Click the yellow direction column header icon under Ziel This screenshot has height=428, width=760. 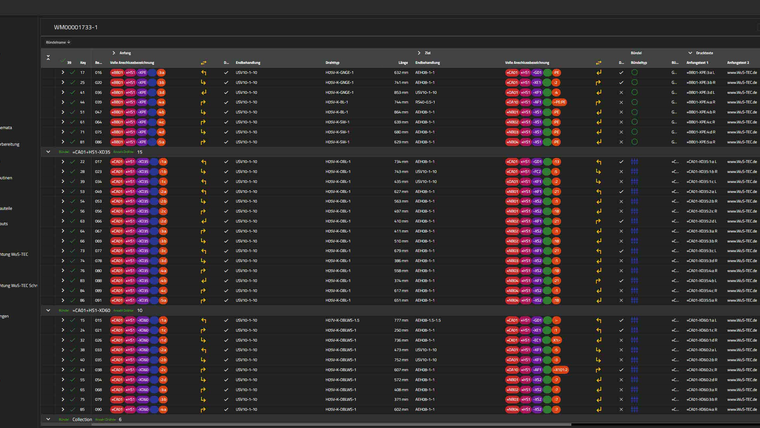(598, 62)
